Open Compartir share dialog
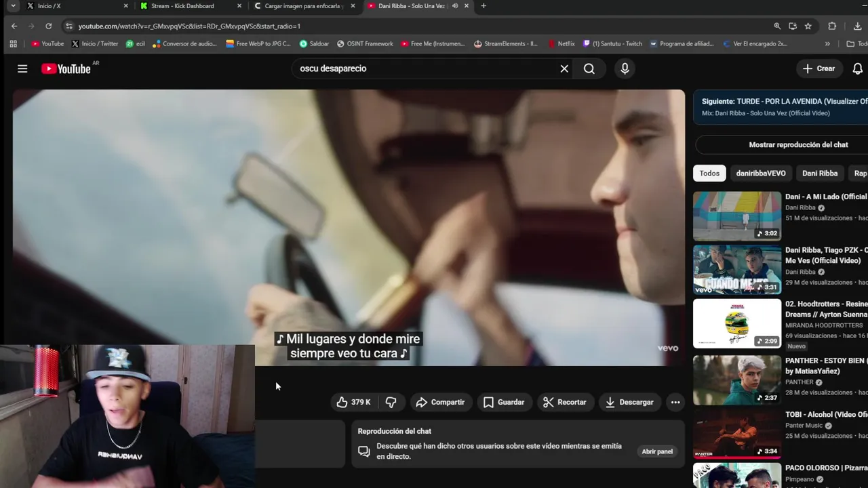Viewport: 868px width, 488px height. point(440,402)
